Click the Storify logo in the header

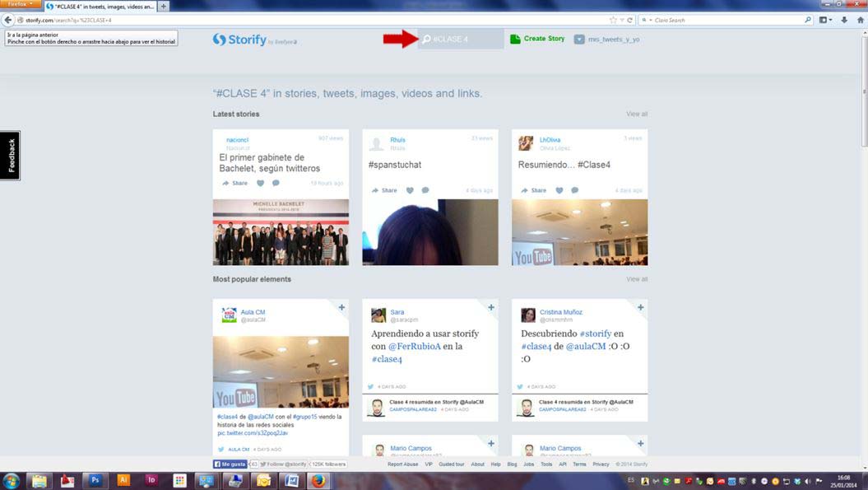(239, 40)
